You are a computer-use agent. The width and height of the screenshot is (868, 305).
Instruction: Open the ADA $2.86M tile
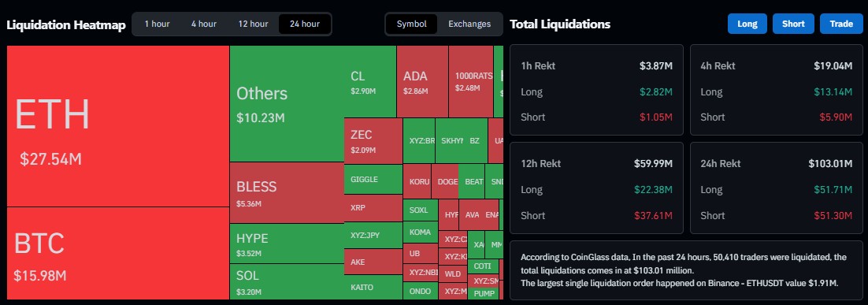click(x=422, y=81)
